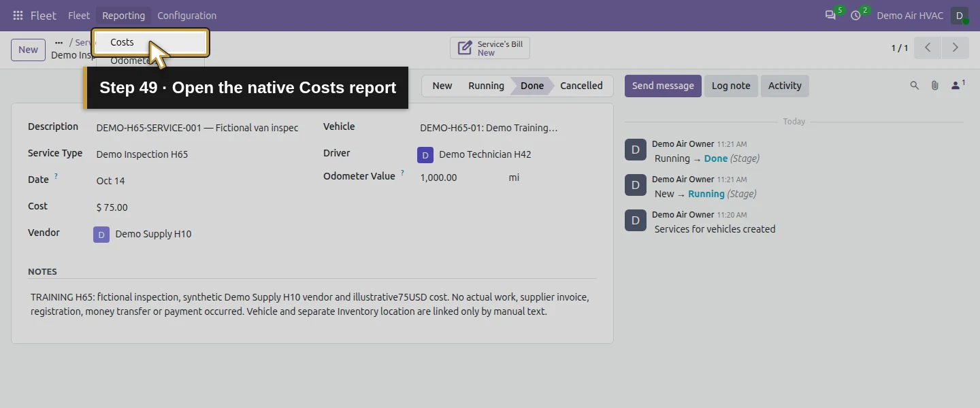Open the breadcrumb ellipsis menu
The height and width of the screenshot is (408, 980).
pyautogui.click(x=59, y=42)
